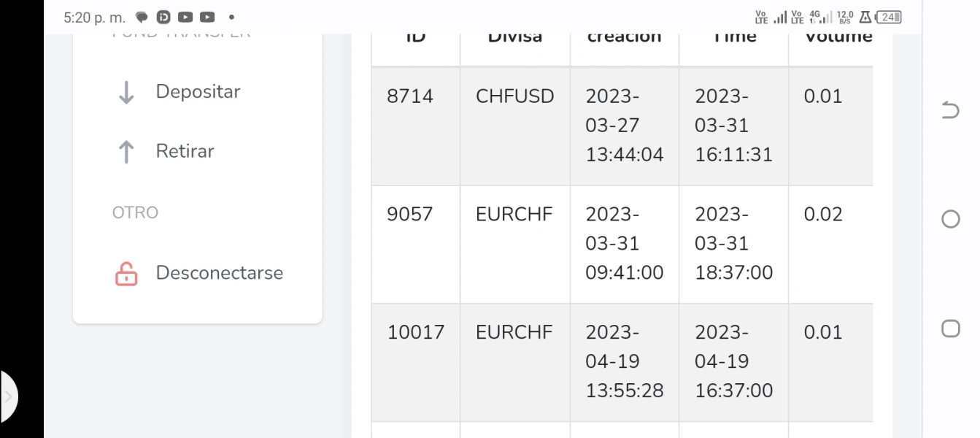Select order ID 10017 cell
This screenshot has height=438, width=980.
coord(415,332)
